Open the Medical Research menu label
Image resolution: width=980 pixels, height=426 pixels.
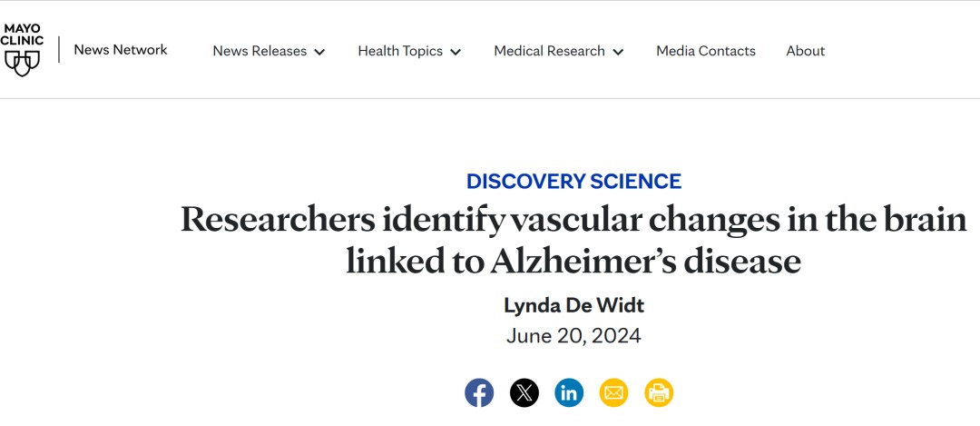click(x=549, y=51)
